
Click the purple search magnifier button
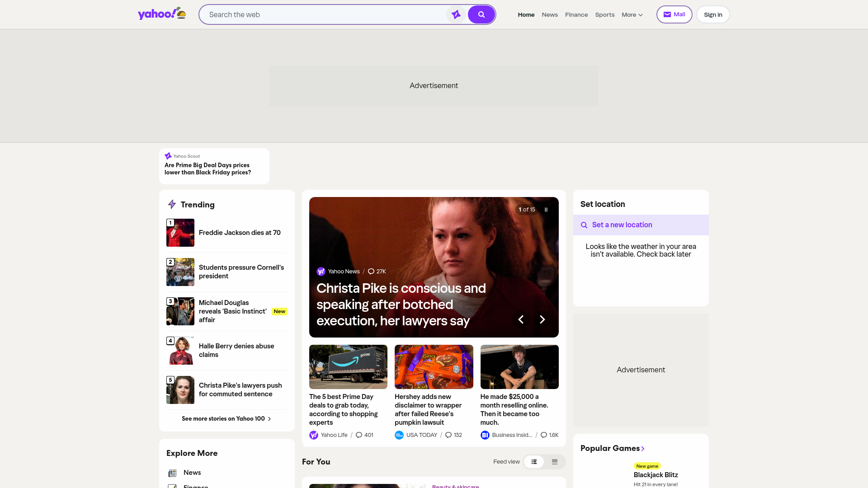(481, 14)
